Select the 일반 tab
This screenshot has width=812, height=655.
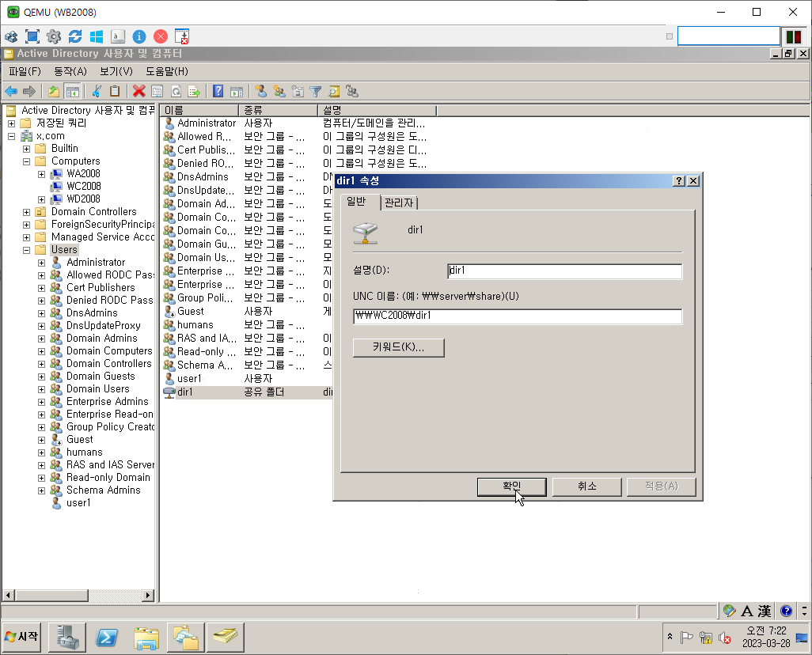pyautogui.click(x=356, y=202)
